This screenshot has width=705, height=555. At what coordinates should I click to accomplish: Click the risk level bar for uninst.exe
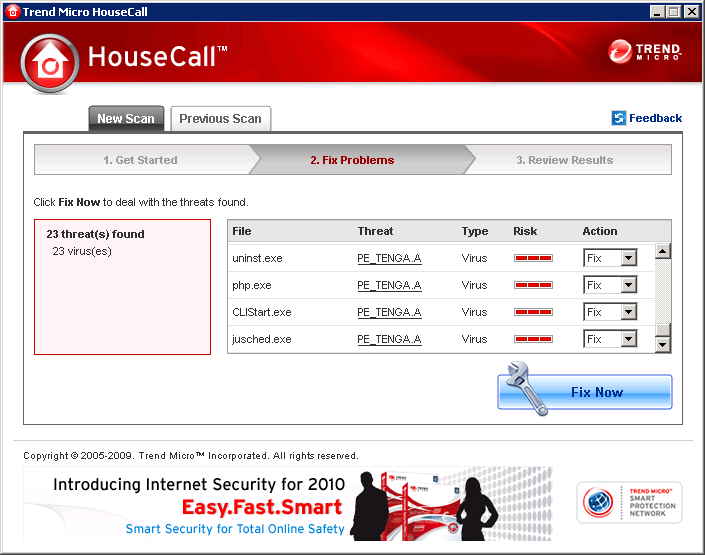point(533,258)
